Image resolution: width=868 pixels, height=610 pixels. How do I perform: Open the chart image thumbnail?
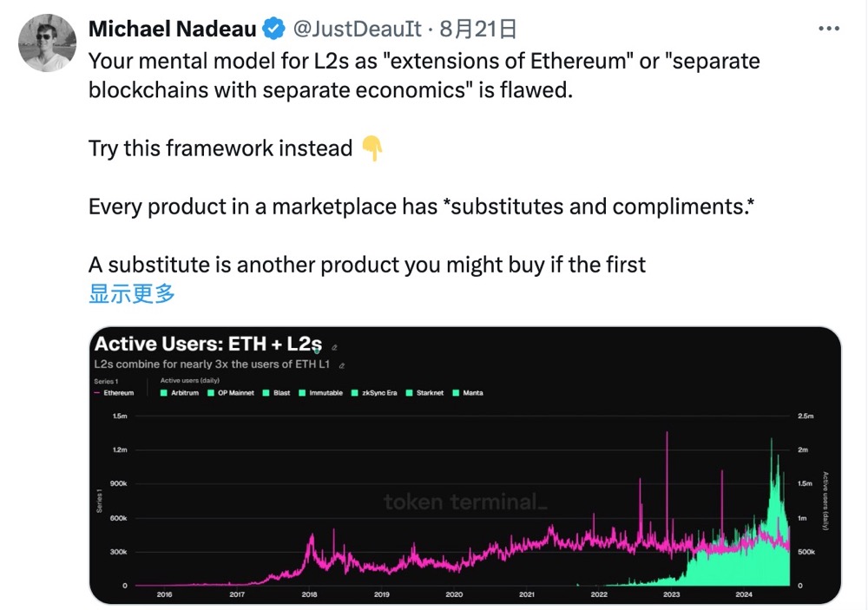[x=465, y=486]
